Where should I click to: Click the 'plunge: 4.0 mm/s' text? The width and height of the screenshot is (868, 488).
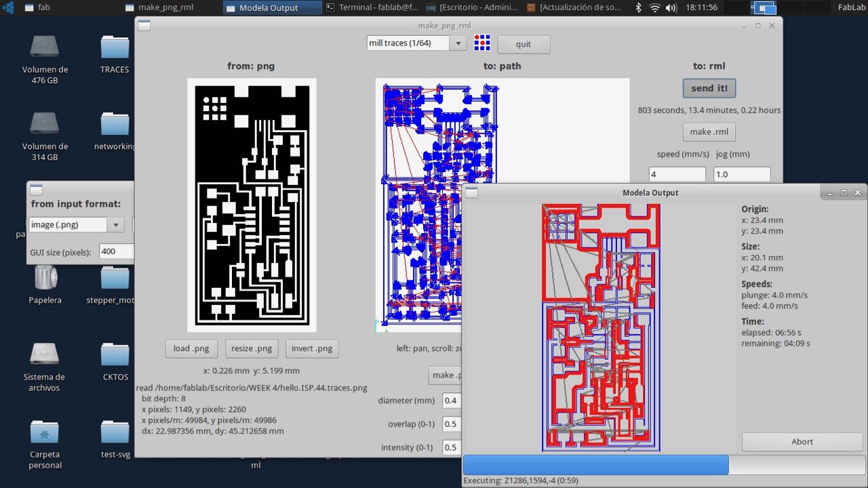tap(774, 295)
